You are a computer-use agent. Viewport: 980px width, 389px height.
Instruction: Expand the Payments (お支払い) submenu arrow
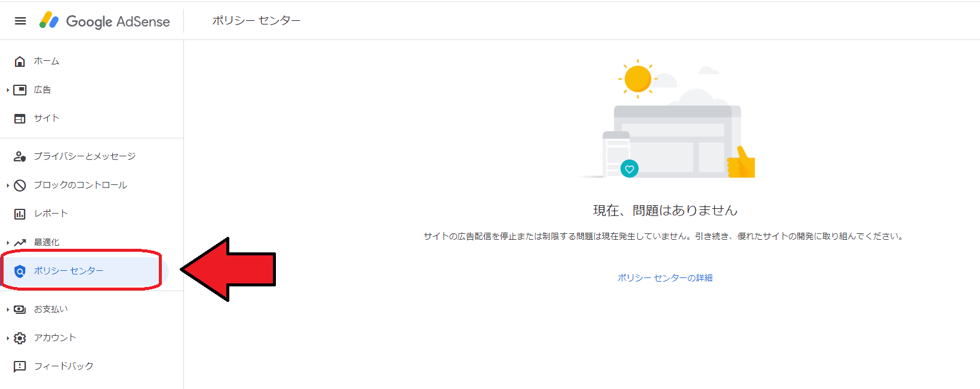tap(8, 310)
